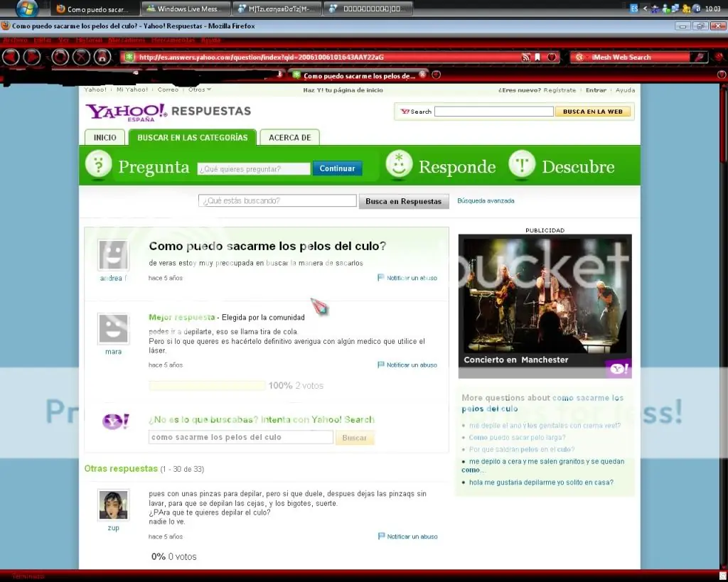The image size is (728, 582).
Task: Open the Windows Start orb
Action: pyautogui.click(x=26, y=8)
